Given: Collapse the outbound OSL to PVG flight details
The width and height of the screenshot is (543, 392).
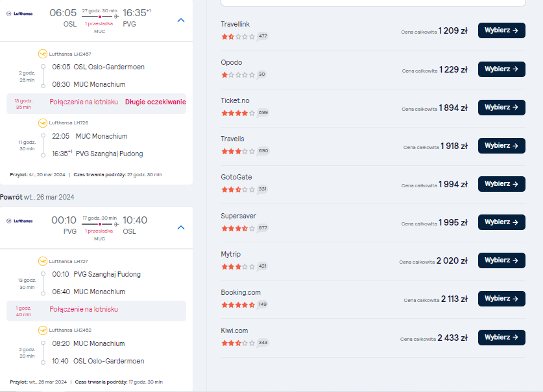Looking at the screenshot, I should click(x=181, y=21).
